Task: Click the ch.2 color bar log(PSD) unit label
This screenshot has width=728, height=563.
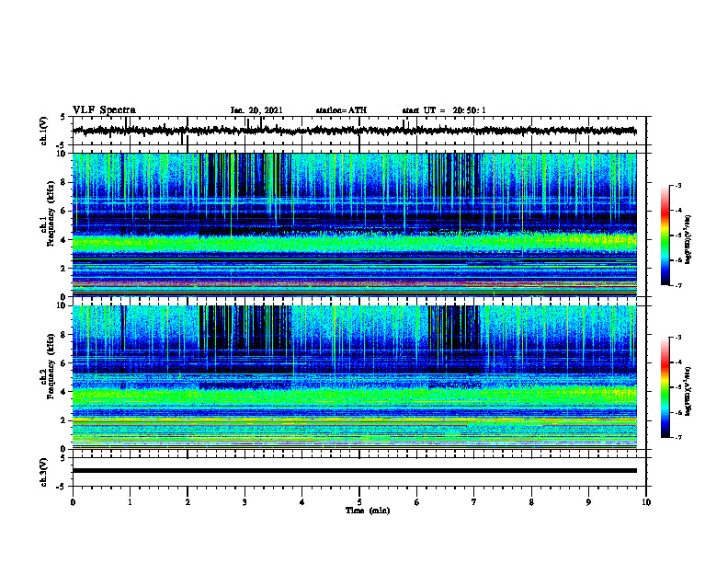Action: pos(688,391)
